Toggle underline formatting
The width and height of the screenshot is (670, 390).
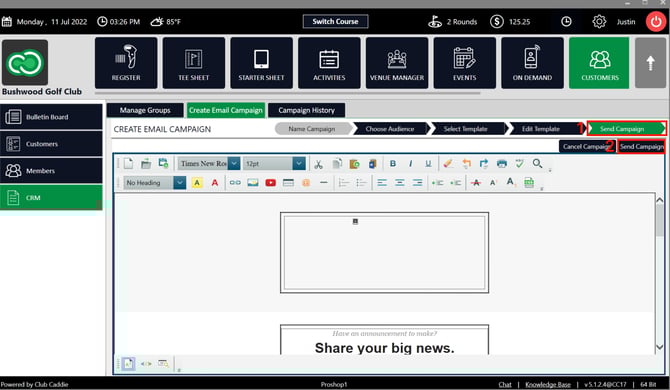(428, 163)
